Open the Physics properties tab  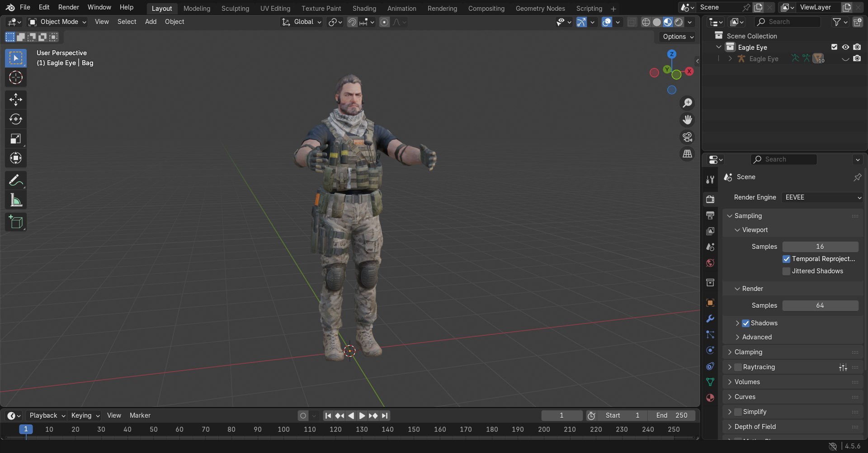tap(710, 350)
